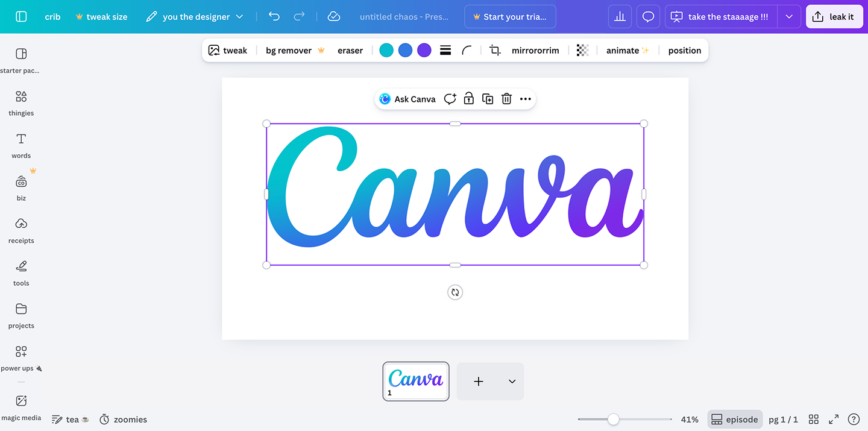Open the zoomies timer button

123,420
